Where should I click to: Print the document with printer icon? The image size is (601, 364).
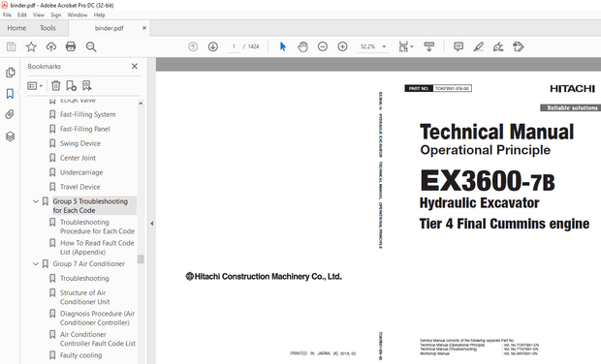point(71,46)
